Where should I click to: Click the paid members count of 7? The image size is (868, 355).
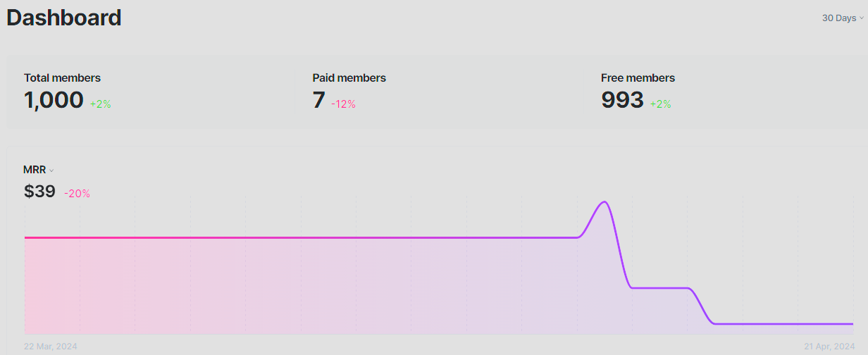tap(318, 100)
